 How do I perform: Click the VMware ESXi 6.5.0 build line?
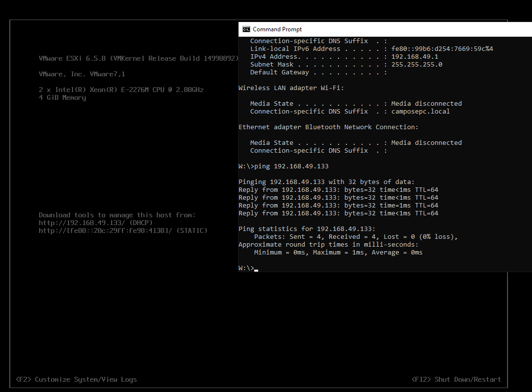(x=139, y=58)
